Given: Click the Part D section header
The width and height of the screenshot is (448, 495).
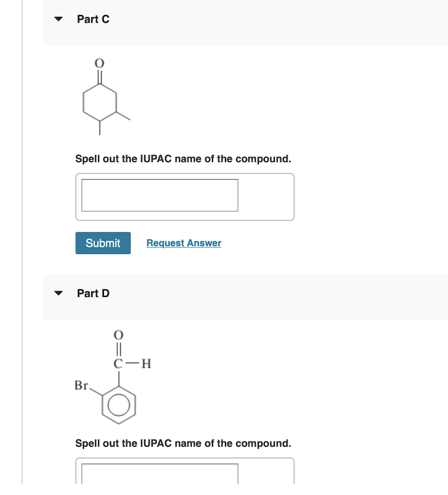Looking at the screenshot, I should coord(93,293).
